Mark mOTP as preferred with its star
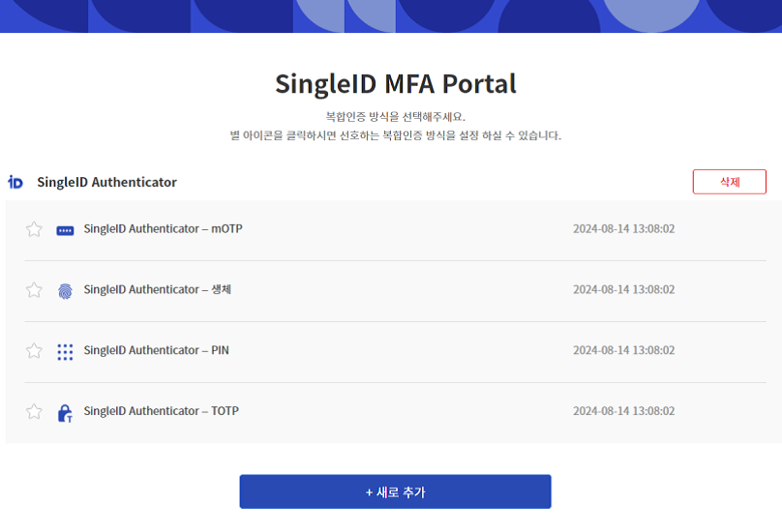The image size is (782, 532). 34,229
